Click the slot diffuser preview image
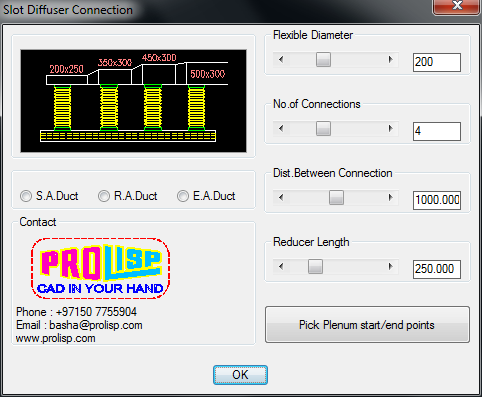This screenshot has height=397, width=482. pos(133,101)
